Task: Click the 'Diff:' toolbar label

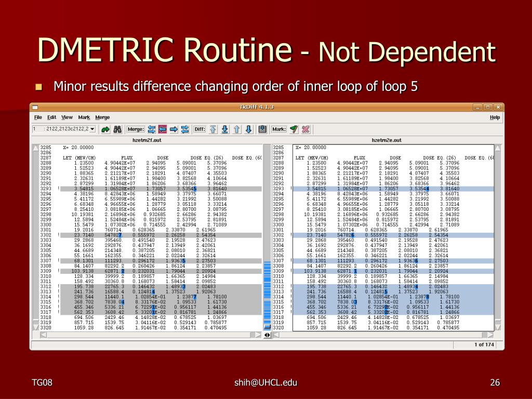Action: (x=199, y=129)
